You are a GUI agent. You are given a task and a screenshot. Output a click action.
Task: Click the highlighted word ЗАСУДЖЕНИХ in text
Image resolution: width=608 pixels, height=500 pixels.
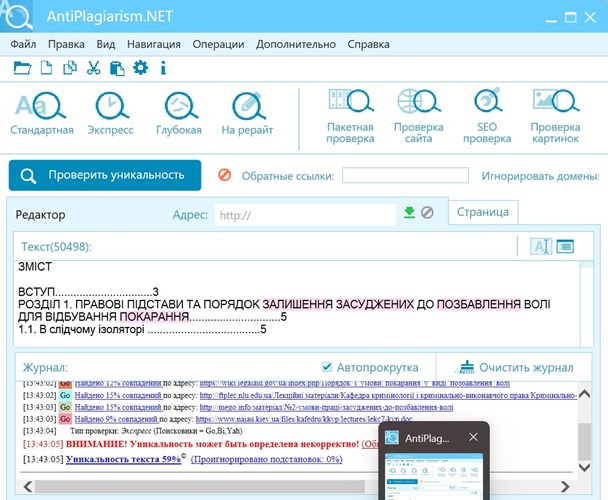pyautogui.click(x=374, y=304)
